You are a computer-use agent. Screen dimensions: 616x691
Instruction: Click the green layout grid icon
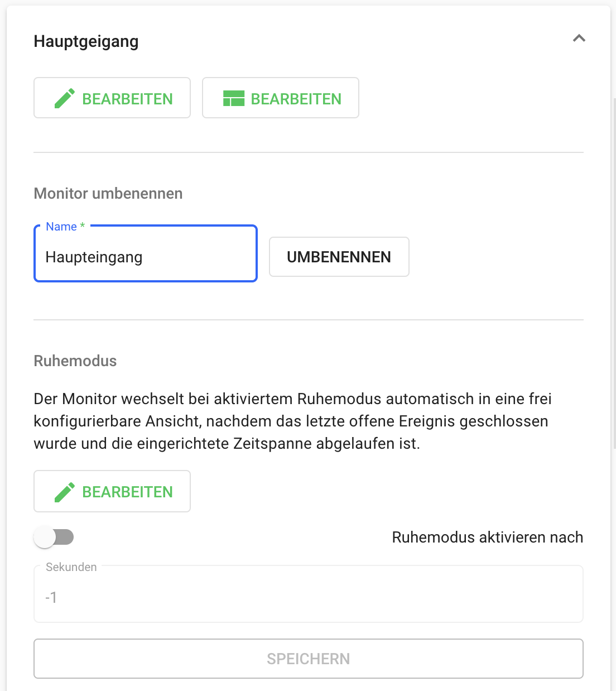click(234, 98)
